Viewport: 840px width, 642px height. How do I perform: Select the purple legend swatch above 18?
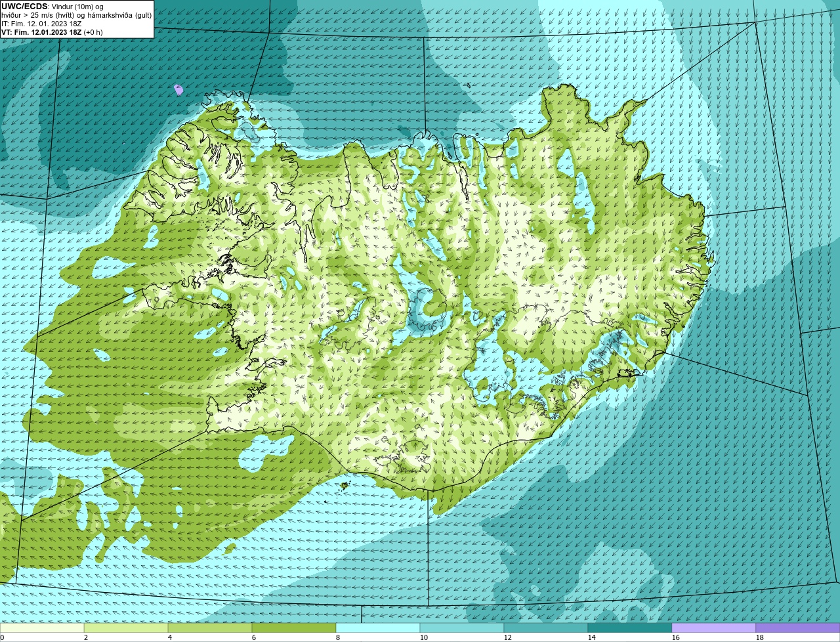click(x=798, y=628)
